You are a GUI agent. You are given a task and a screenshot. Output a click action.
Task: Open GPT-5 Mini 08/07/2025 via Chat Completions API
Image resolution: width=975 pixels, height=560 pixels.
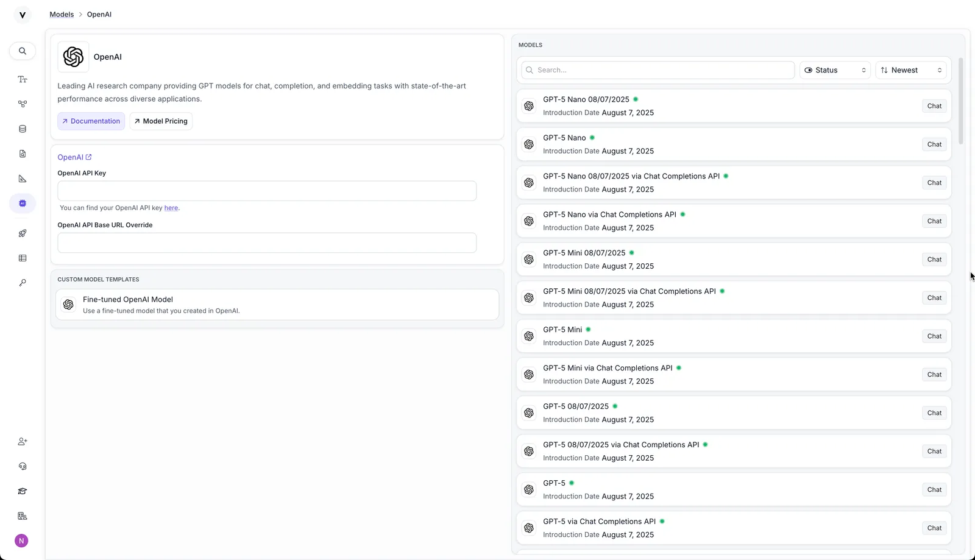tap(734, 298)
